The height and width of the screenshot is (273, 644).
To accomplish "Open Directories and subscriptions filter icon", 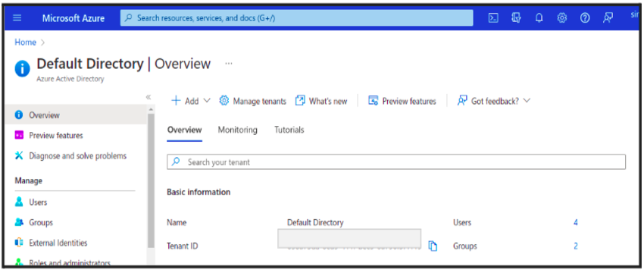I will click(516, 18).
